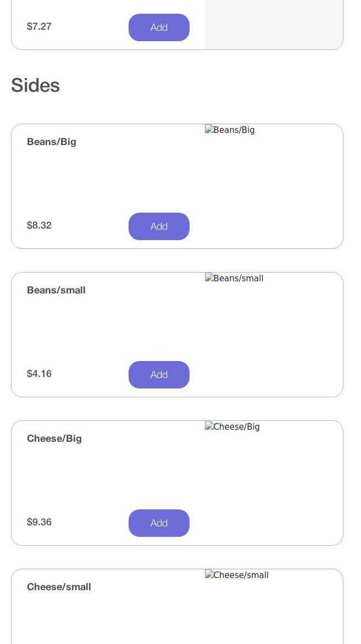Click the $9.36 price label
The width and height of the screenshot is (361, 644).
point(39,522)
